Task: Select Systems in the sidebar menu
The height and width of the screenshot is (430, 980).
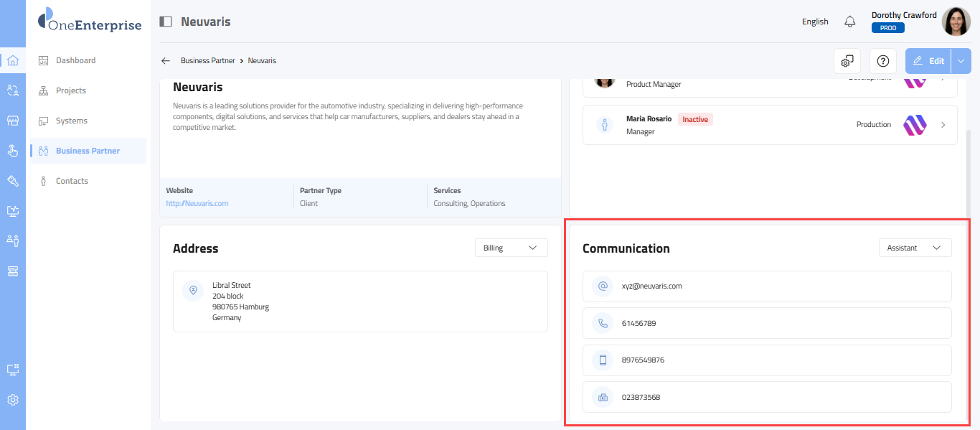Action: [x=72, y=121]
